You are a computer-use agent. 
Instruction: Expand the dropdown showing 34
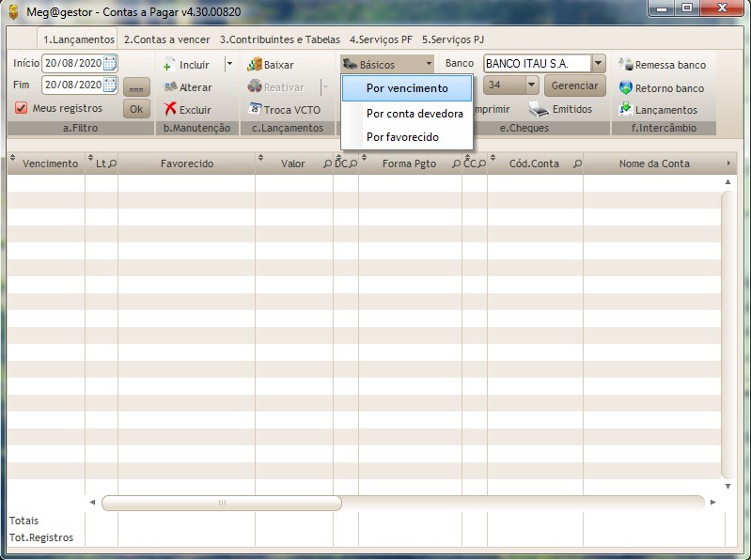click(x=532, y=85)
